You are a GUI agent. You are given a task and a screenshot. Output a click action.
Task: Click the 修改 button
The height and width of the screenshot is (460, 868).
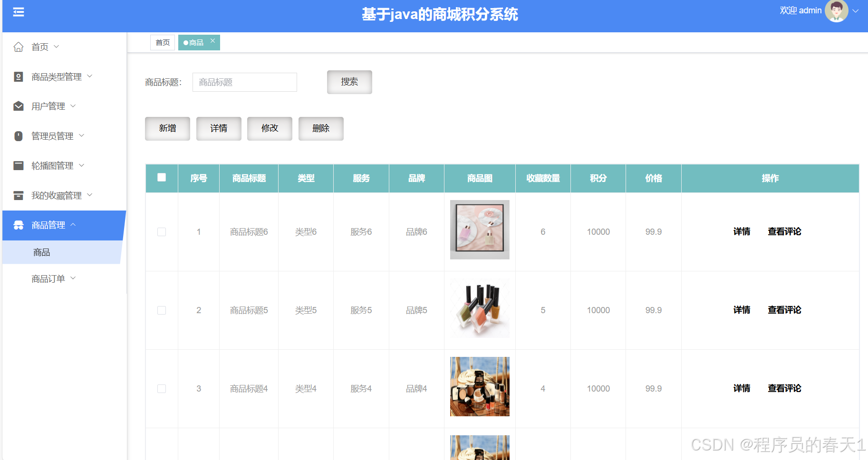click(x=270, y=128)
